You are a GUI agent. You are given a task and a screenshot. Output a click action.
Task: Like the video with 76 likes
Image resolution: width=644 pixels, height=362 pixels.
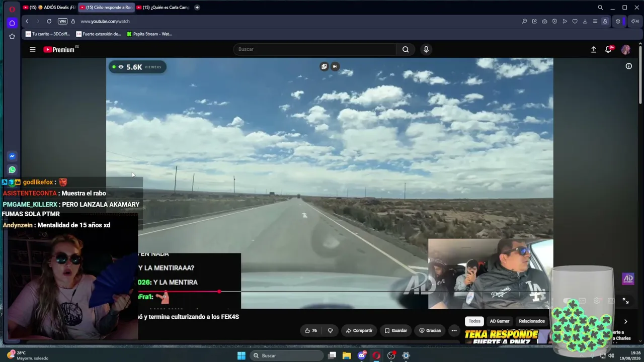click(311, 330)
